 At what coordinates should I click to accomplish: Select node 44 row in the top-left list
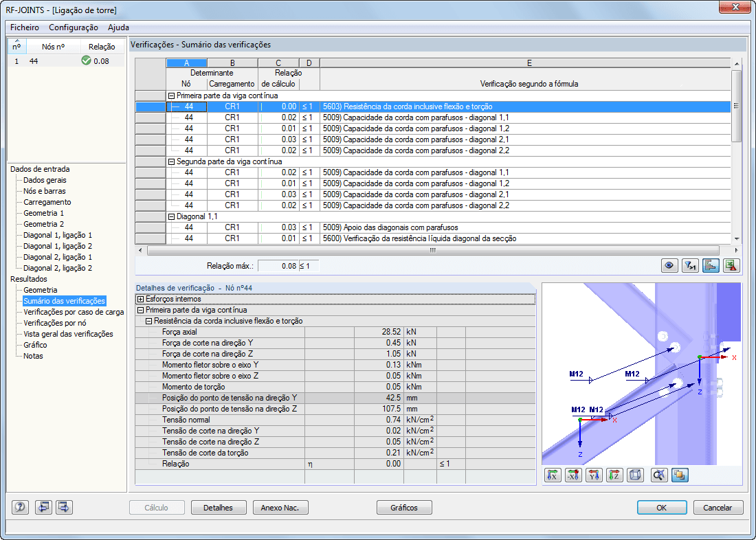coord(66,61)
